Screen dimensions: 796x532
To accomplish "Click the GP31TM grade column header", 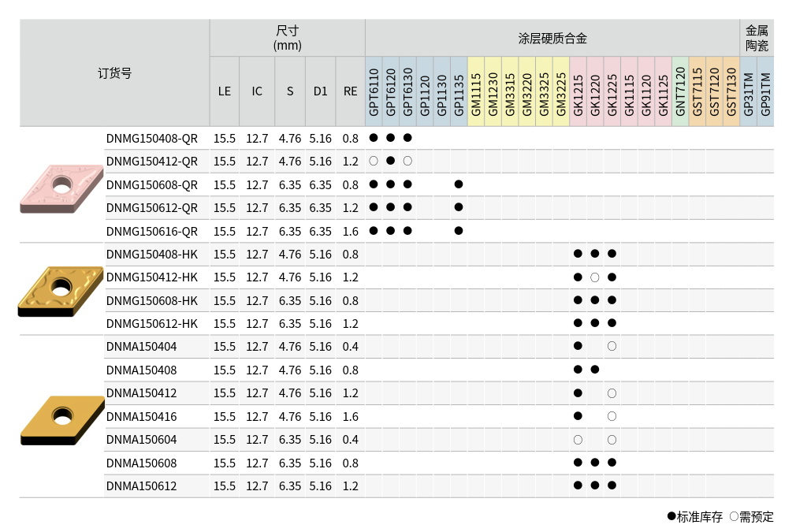I will coord(748,91).
